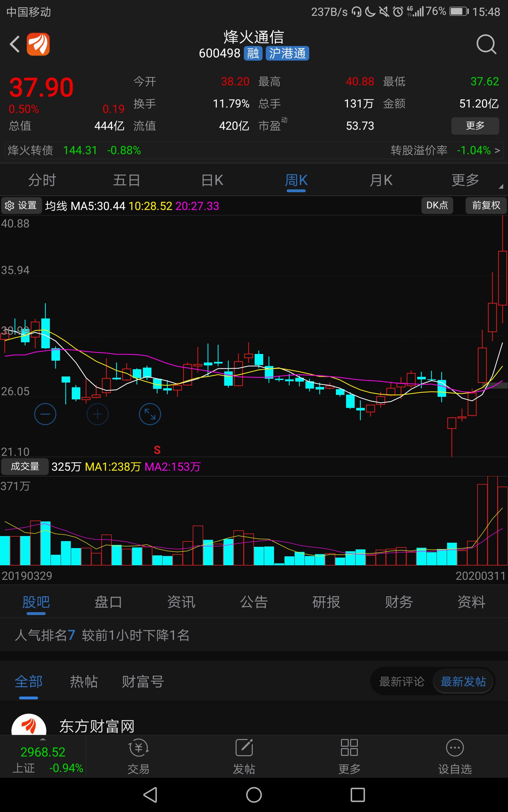Select the 周K chart tab
The image size is (508, 812).
point(296,180)
